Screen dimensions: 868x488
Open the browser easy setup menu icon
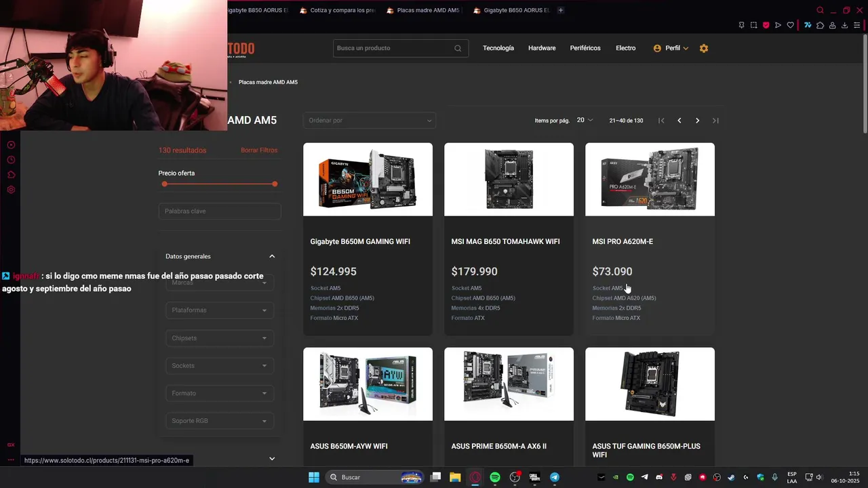(x=856, y=25)
